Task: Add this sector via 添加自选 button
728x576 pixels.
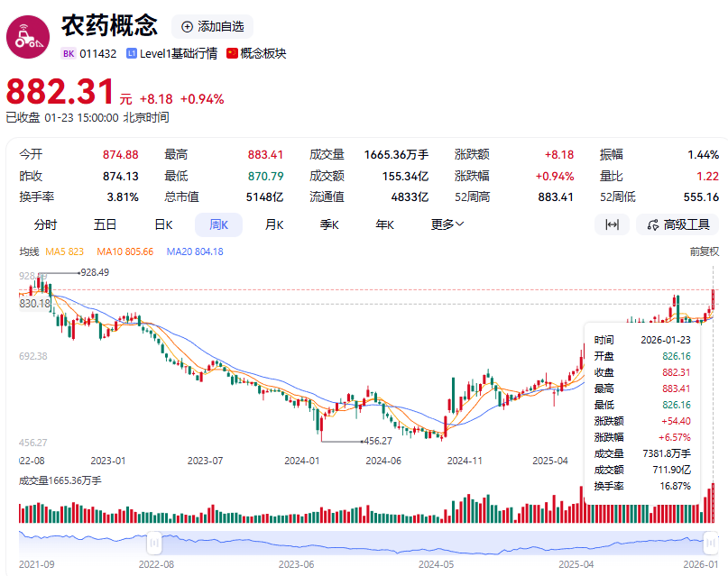Action: (x=213, y=26)
